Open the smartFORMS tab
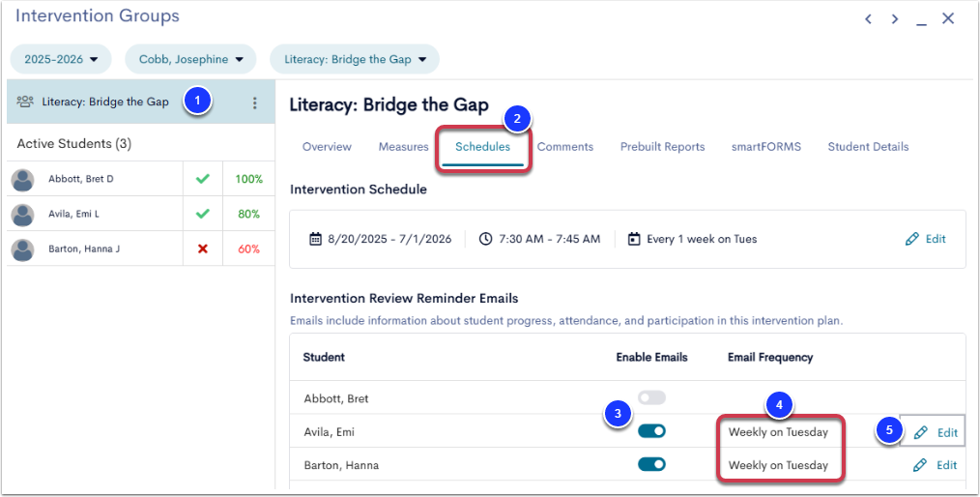The width and height of the screenshot is (980, 497). tap(766, 147)
